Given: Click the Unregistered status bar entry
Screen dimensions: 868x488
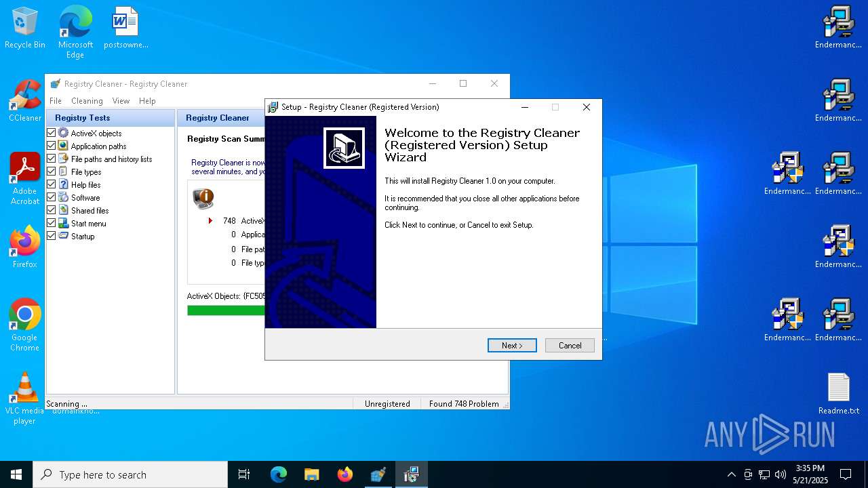Looking at the screenshot, I should click(387, 404).
